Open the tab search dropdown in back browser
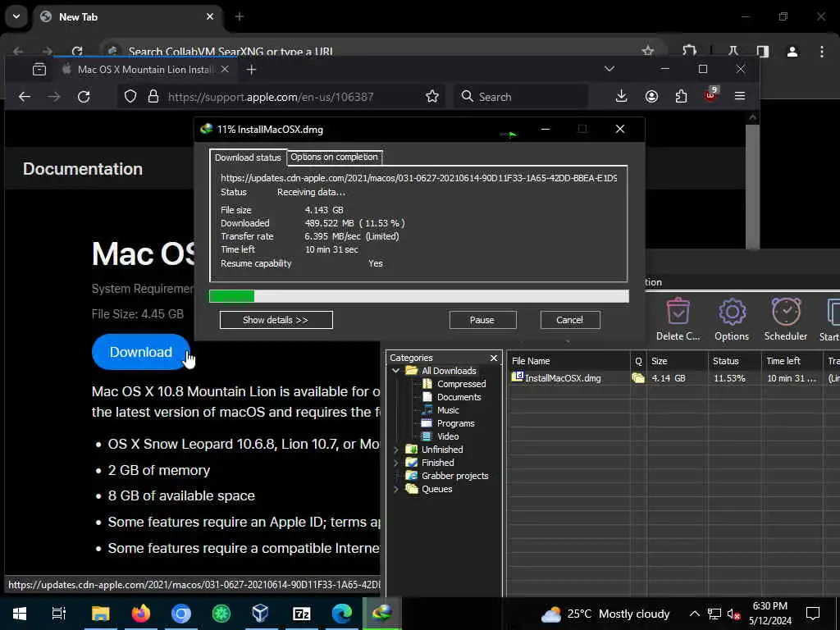840x630 pixels. click(16, 16)
